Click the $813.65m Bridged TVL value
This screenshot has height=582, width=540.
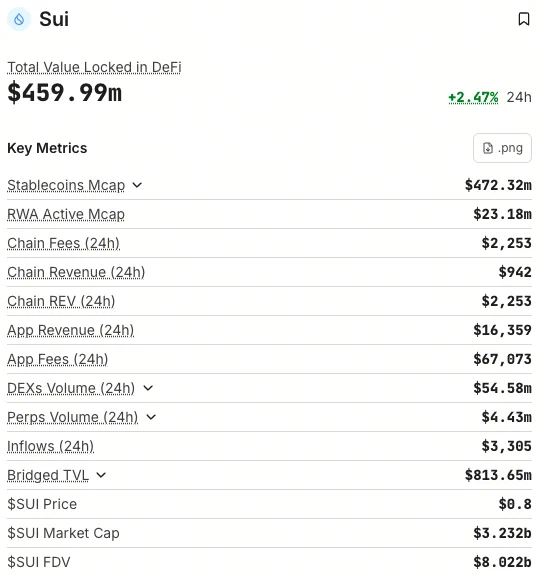[x=498, y=475]
